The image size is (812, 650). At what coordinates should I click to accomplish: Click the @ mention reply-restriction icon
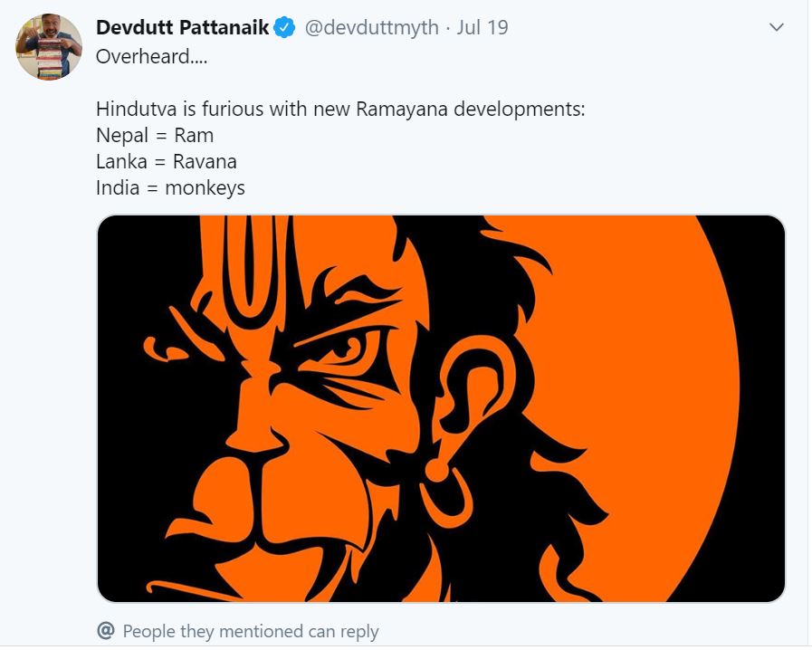[x=106, y=631]
